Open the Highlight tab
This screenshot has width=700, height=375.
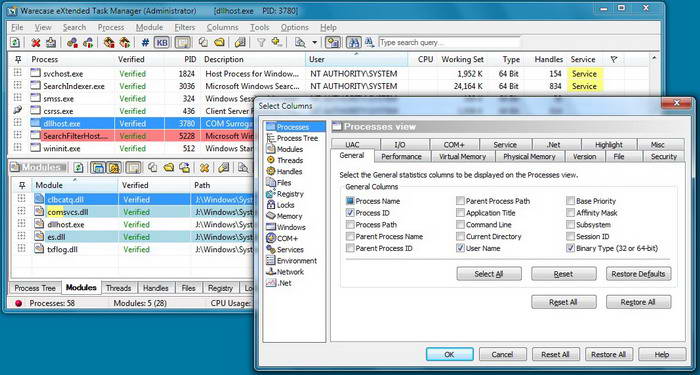point(608,145)
